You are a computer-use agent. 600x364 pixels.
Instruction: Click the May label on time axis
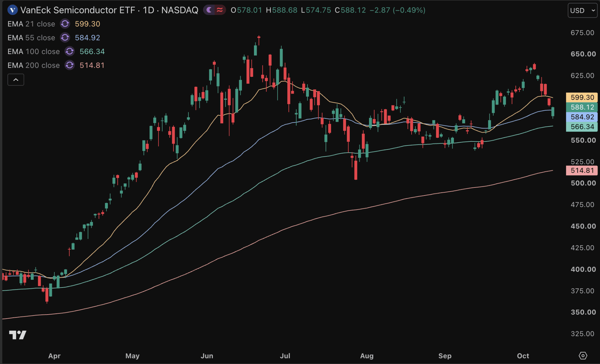click(132, 356)
